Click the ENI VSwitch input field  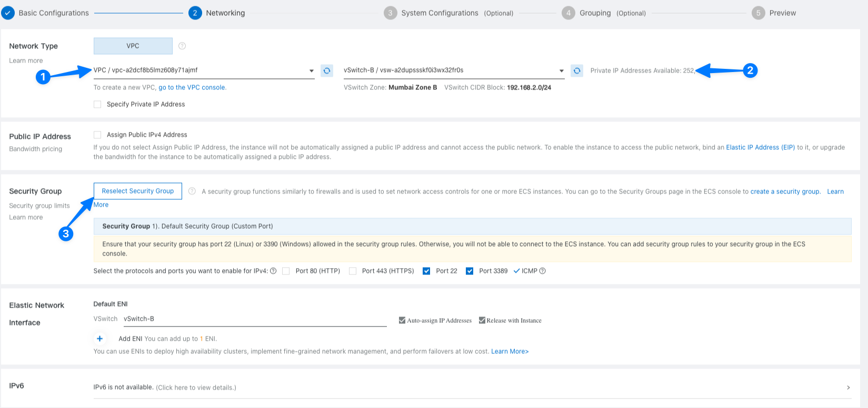click(255, 319)
